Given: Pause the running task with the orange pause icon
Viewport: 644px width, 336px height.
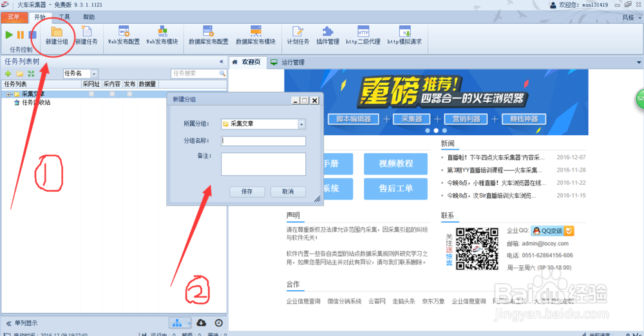Looking at the screenshot, I should (x=21, y=35).
